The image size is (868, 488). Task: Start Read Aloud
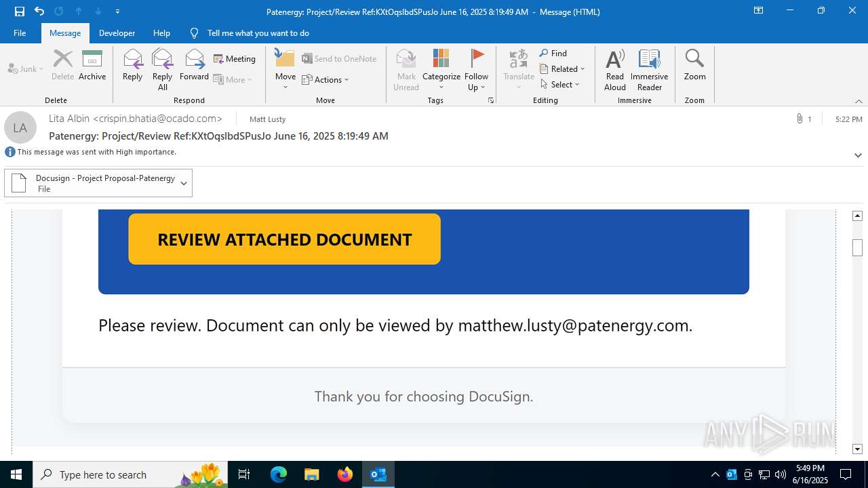coord(615,70)
